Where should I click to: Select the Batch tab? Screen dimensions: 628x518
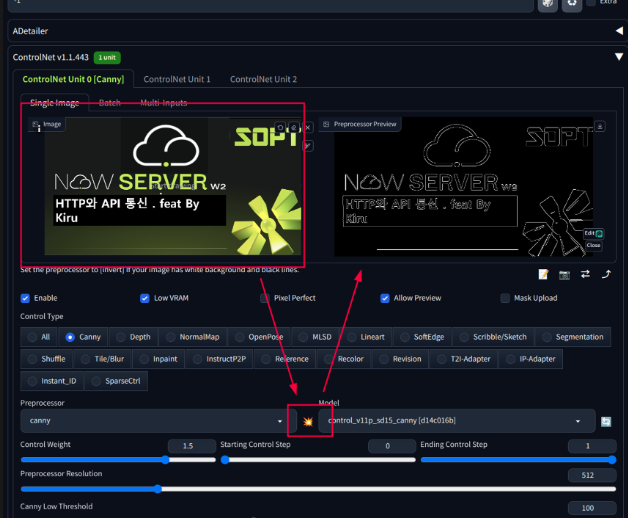(109, 103)
